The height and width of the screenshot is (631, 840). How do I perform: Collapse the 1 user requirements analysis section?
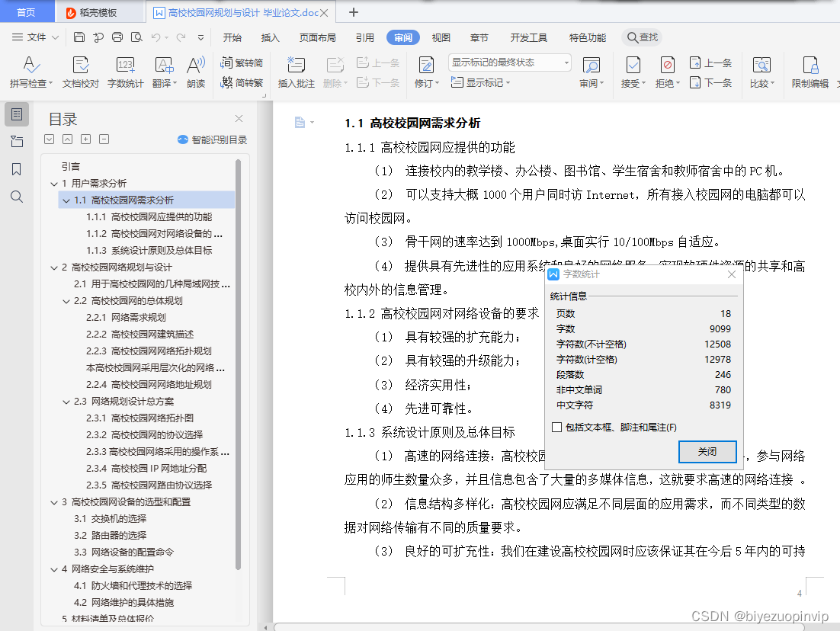point(54,184)
